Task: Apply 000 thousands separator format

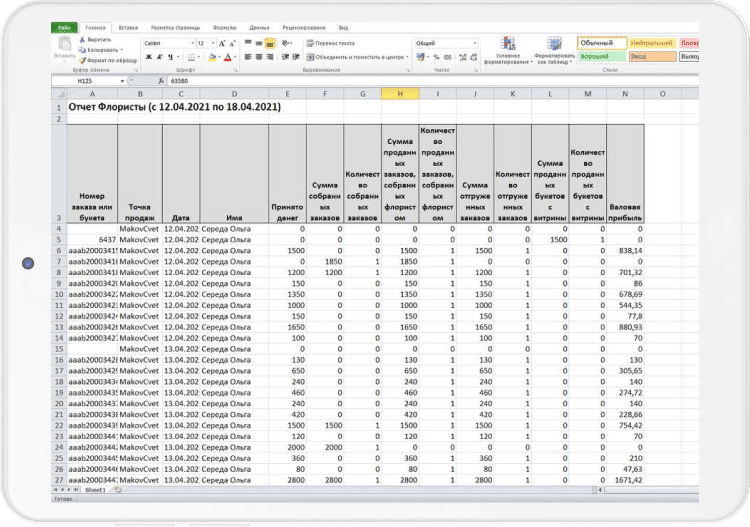Action: [x=448, y=57]
